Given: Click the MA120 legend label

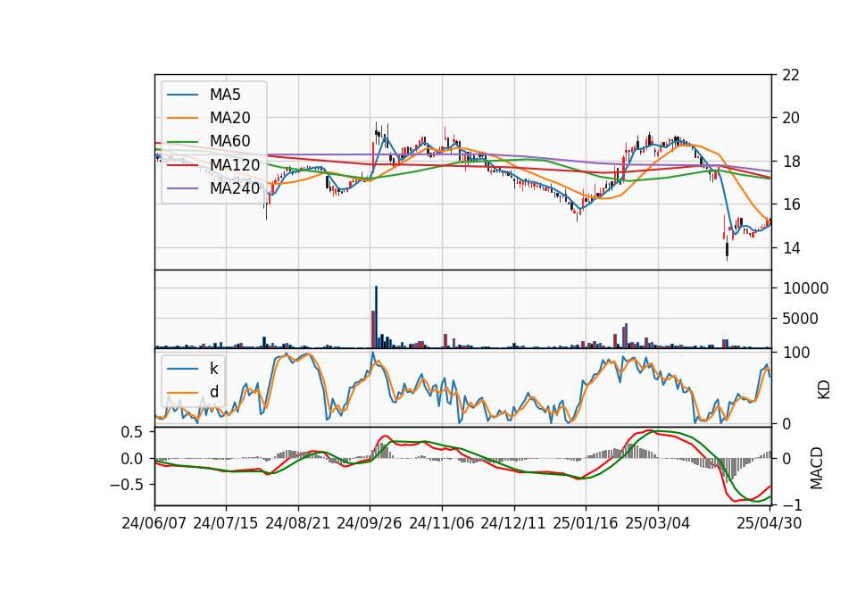Looking at the screenshot, I should [x=235, y=164].
